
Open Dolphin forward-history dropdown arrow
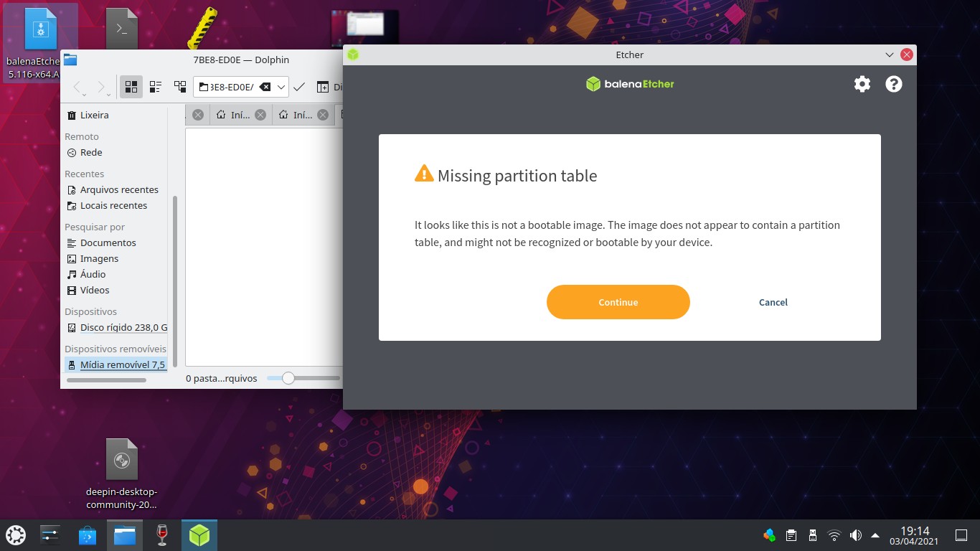pyautogui.click(x=108, y=95)
